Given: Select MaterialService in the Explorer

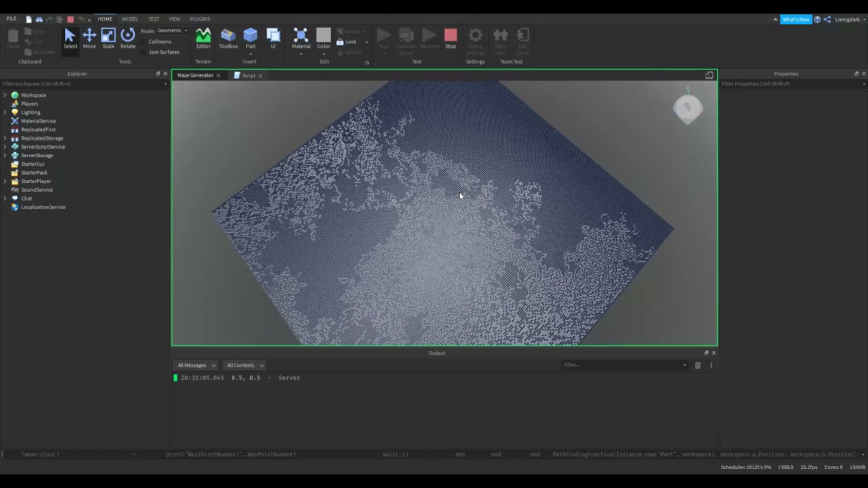Looking at the screenshot, I should [38, 121].
